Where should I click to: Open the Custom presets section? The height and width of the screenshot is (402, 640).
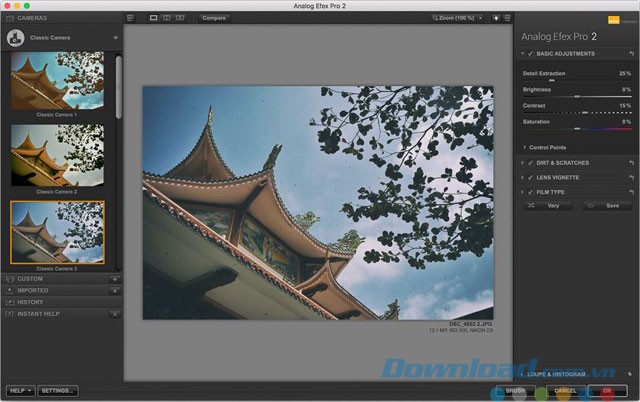tap(30, 278)
